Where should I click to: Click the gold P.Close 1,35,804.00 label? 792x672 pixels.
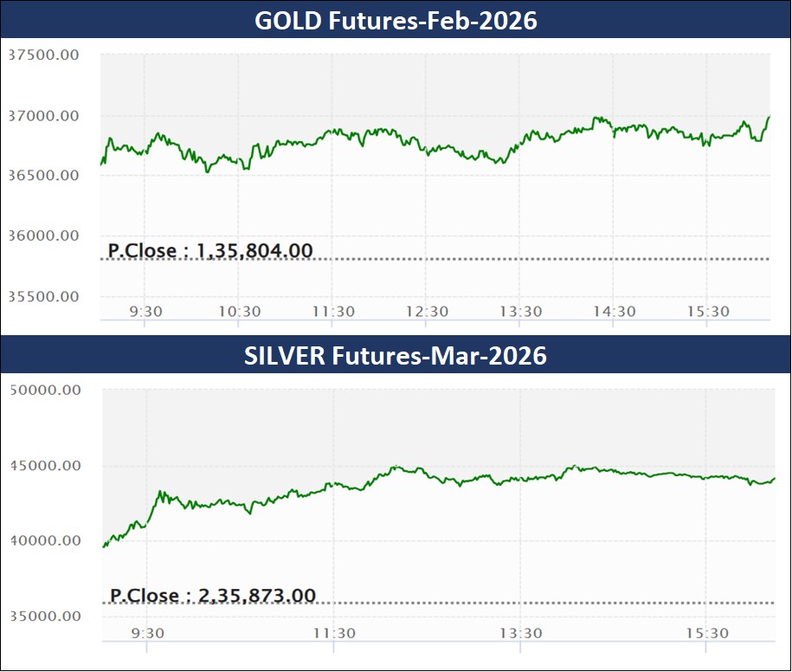[x=210, y=250]
